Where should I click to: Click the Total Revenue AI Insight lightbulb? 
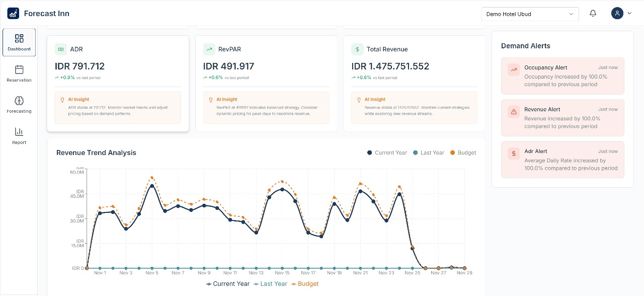[359, 100]
